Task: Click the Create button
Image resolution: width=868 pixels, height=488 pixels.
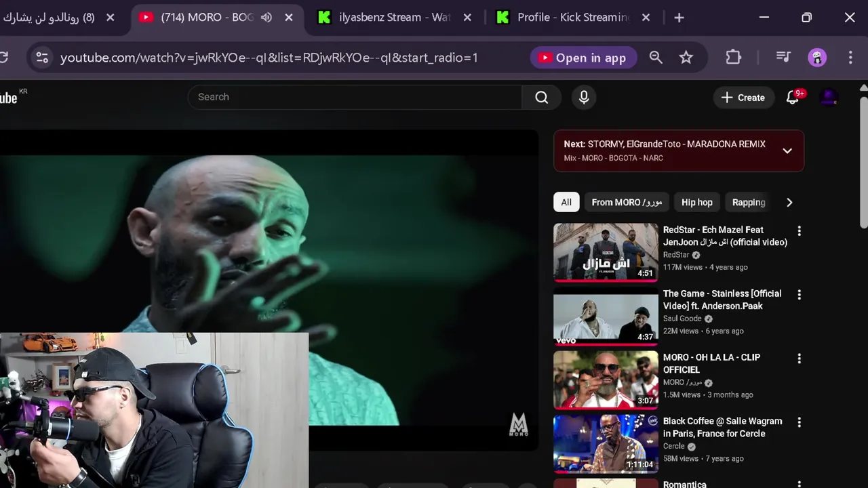Action: [x=743, y=98]
